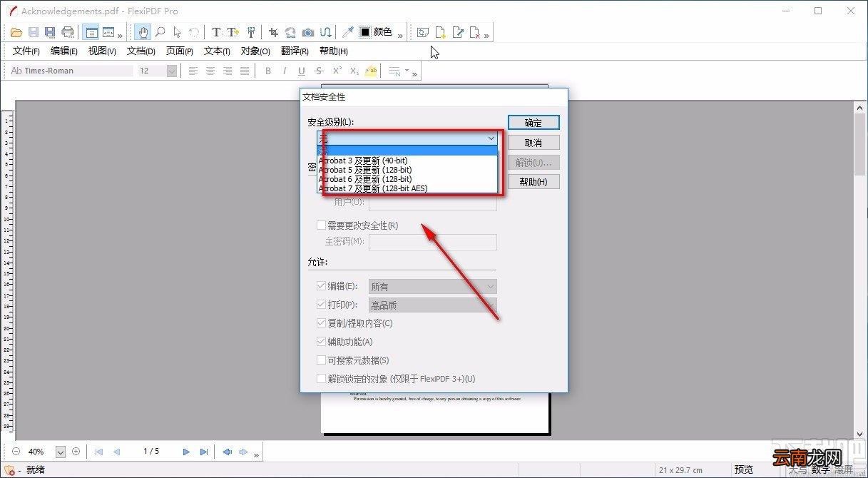
Task: Open the 打印 quality dropdown showing 高品质
Action: point(432,305)
